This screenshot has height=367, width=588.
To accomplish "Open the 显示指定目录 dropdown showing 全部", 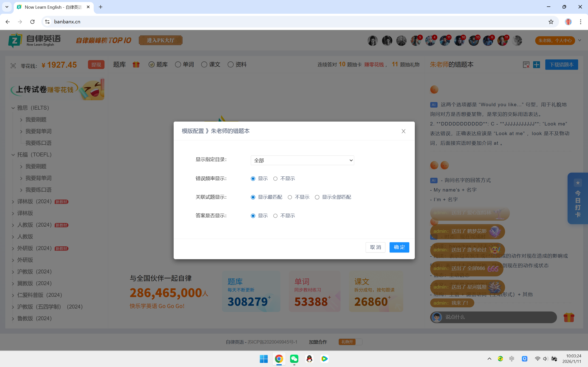I will tap(302, 160).
